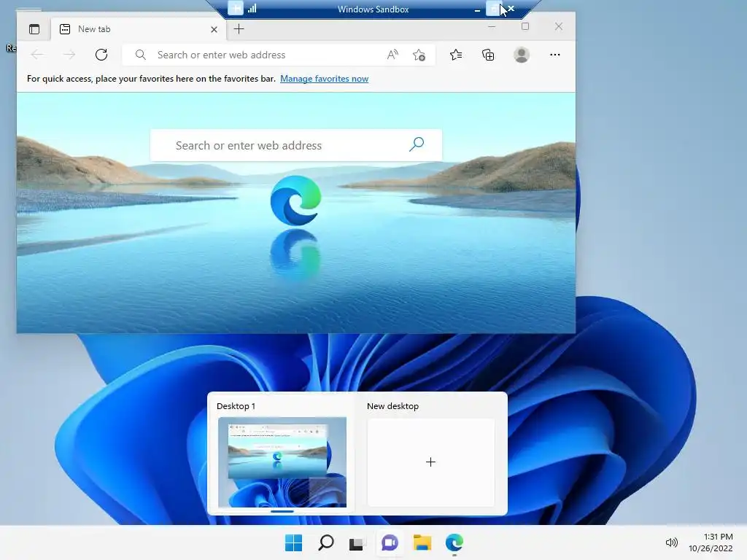Image resolution: width=747 pixels, height=560 pixels.
Task: Follow the Manage favorites now link
Action: point(324,79)
